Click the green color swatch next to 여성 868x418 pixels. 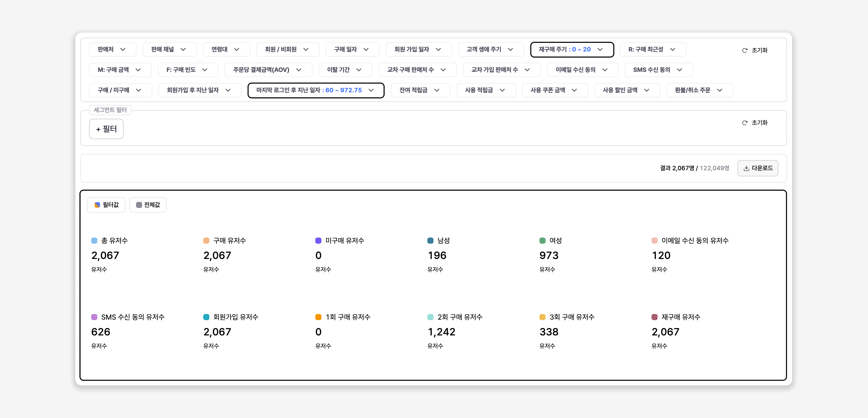[x=542, y=240]
